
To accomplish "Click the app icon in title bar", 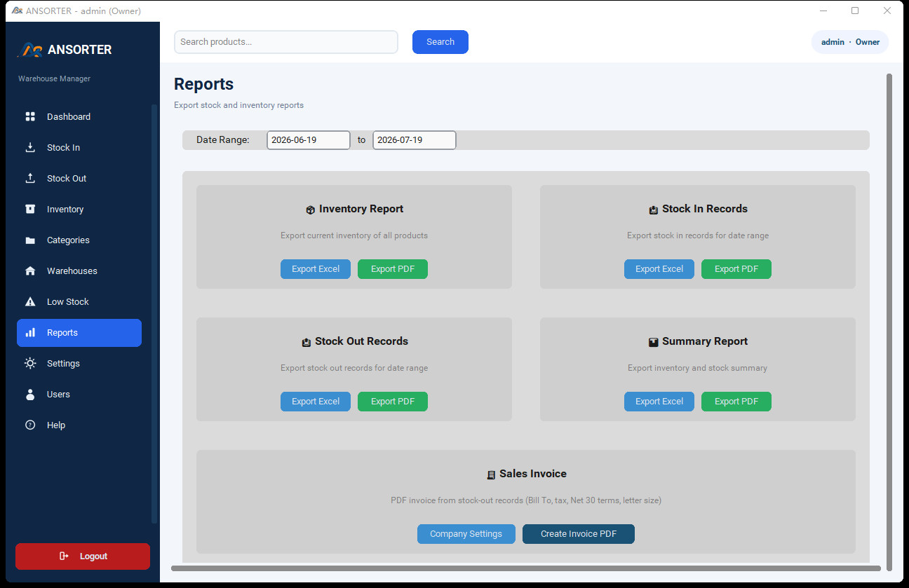I will point(18,11).
